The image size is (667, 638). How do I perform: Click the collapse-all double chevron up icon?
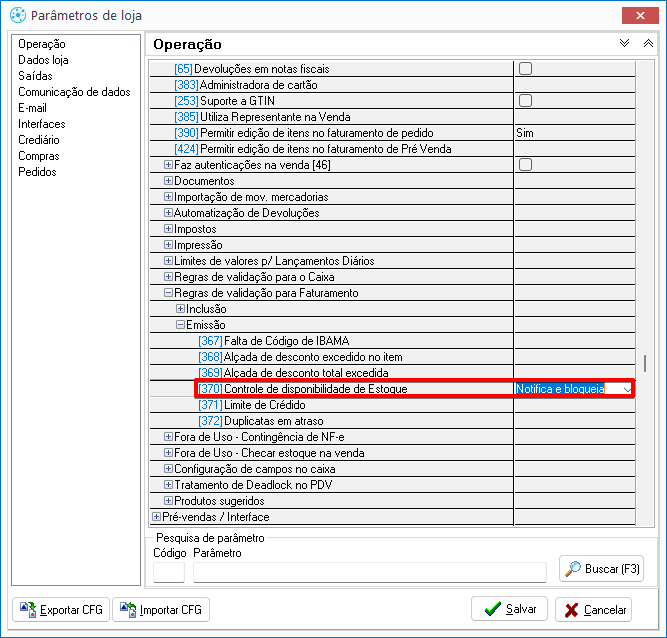click(x=648, y=43)
